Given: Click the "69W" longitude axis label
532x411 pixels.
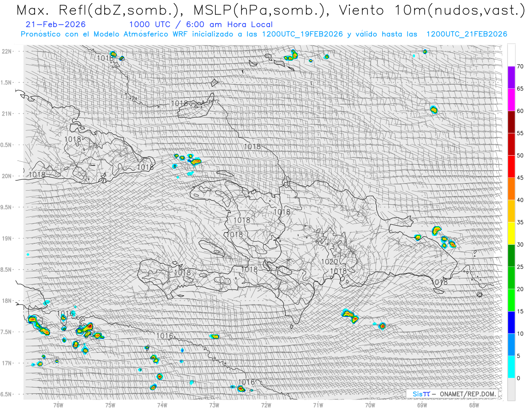Looking at the screenshot, I should click(x=422, y=404).
